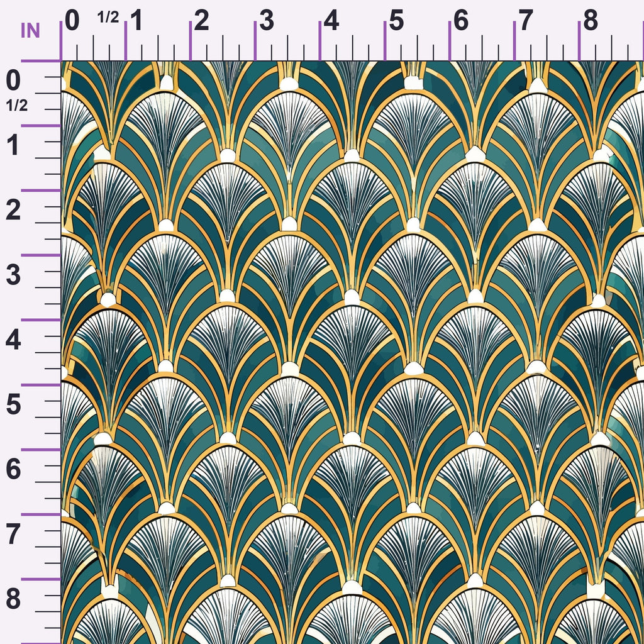
Task: Click the "5" on the vertical ruler
Action: 13,406
